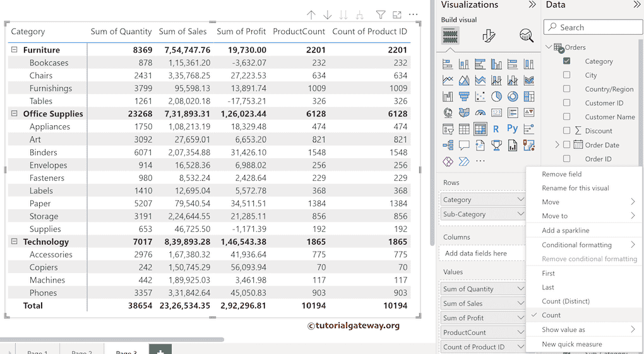Select the Scatter chart visual
Viewport: 644px width, 354px height.
(480, 96)
